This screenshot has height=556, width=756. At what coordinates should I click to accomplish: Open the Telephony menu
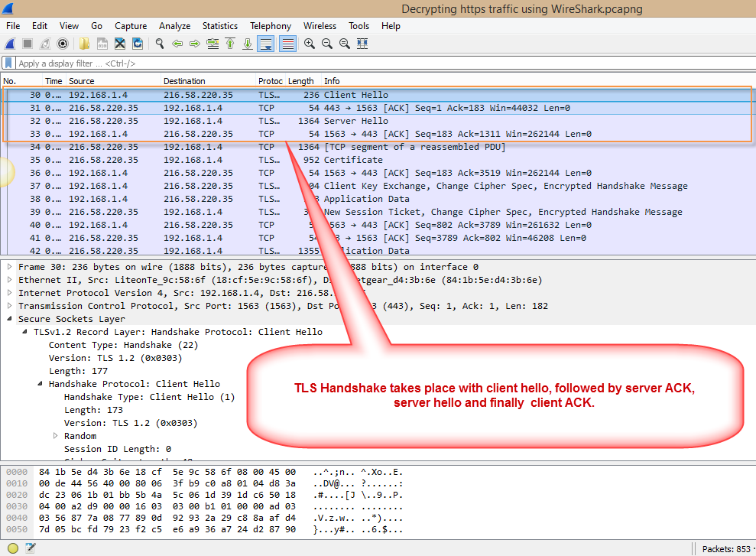click(271, 26)
